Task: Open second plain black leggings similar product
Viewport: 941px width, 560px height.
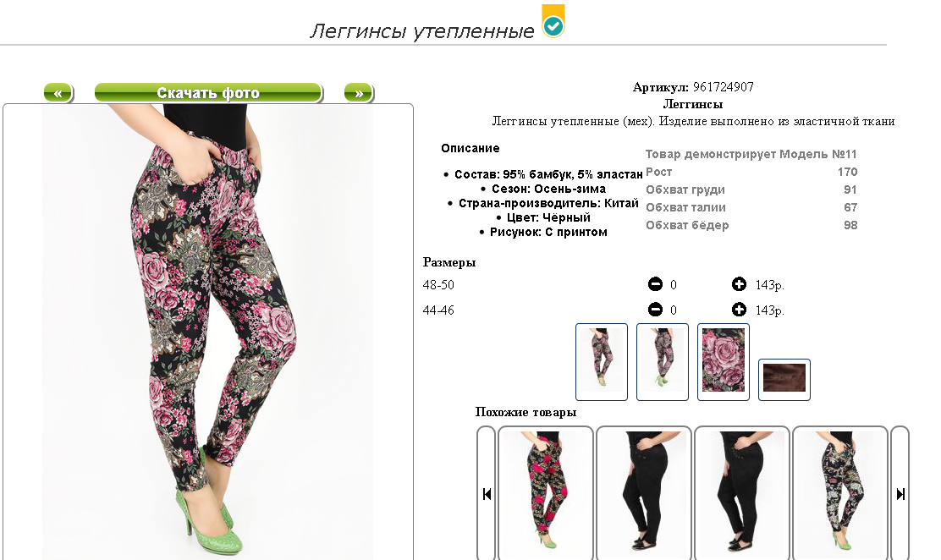Action: pyautogui.click(x=742, y=493)
